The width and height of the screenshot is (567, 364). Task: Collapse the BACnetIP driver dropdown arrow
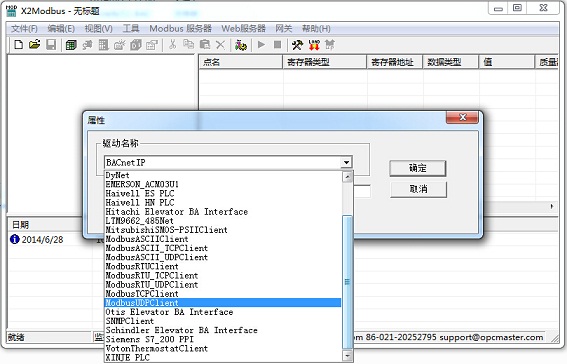pyautogui.click(x=346, y=162)
